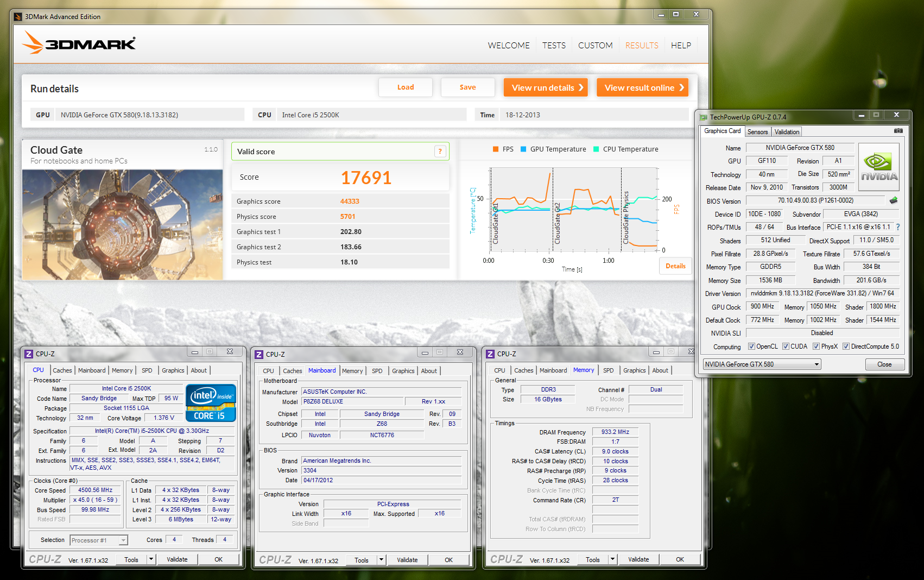Click the 3DMark logo
This screenshot has width=924, height=580.
79,42
